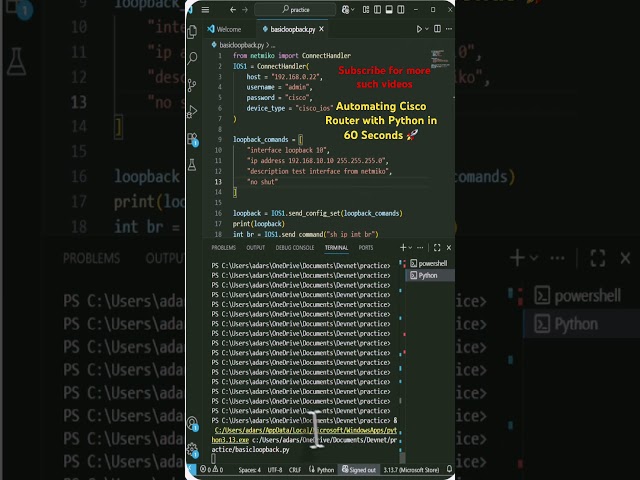640x480 pixels.
Task: Go back with the left arrow
Action: click(x=233, y=10)
